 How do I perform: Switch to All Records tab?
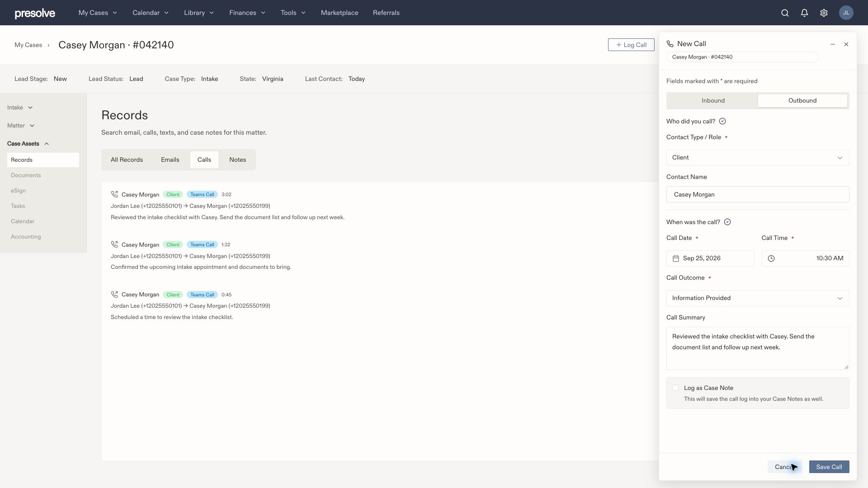coord(127,160)
